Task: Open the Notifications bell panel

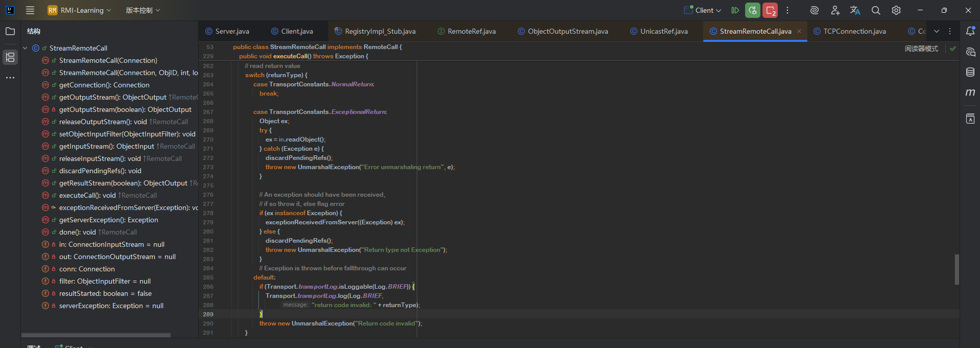Action: point(970,31)
